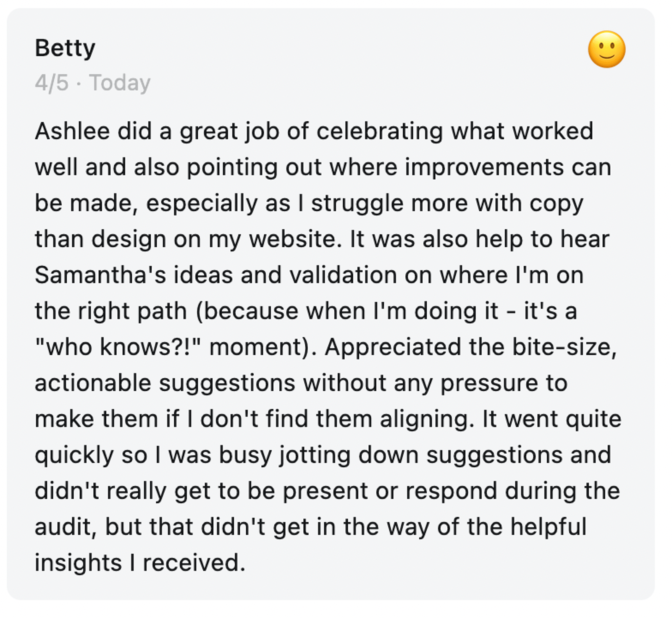672x618 pixels.
Task: Click the Today timestamp
Action: click(120, 83)
